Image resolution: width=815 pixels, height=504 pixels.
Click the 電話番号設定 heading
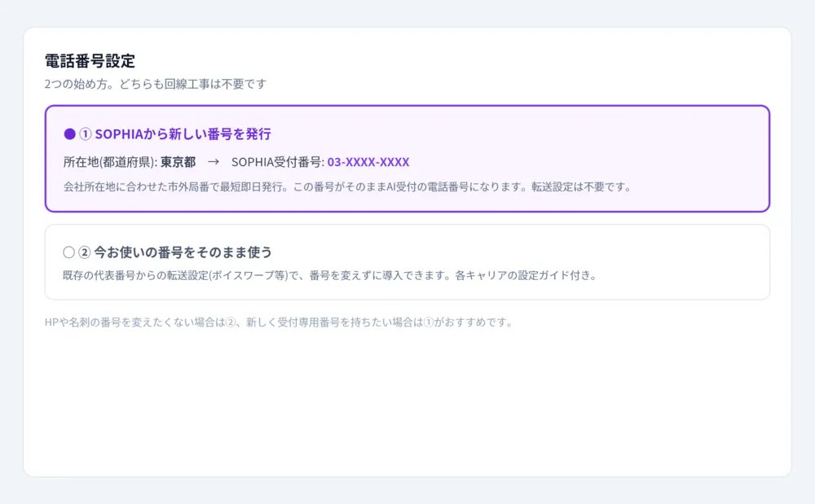coord(90,61)
